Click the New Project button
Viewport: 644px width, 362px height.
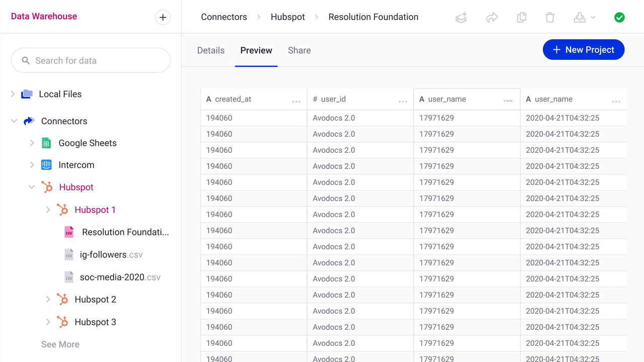(583, 50)
